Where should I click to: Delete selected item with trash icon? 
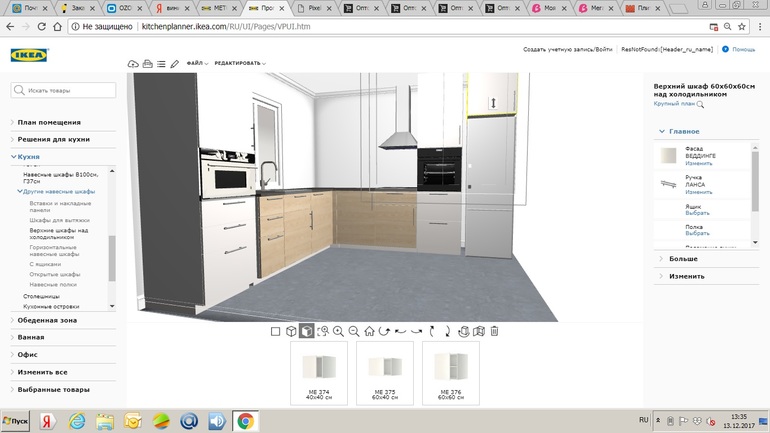click(494, 331)
